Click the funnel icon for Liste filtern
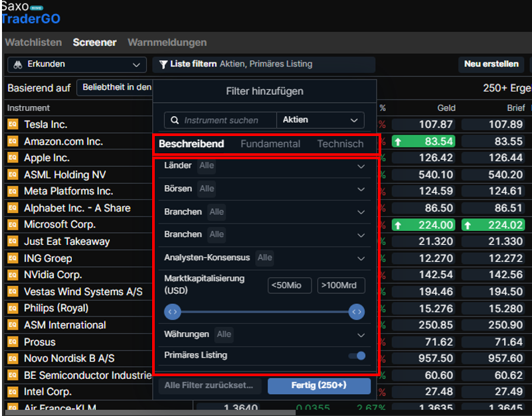Image resolution: width=532 pixels, height=416 pixels. point(163,64)
